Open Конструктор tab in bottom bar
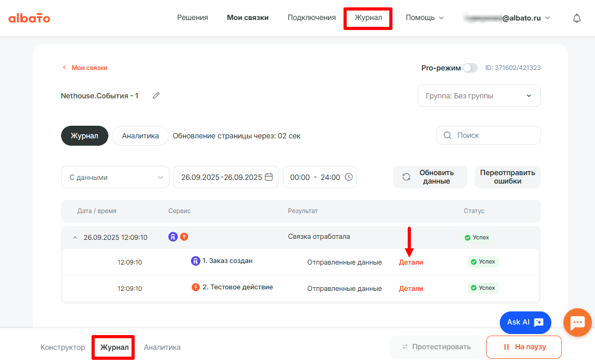 pos(63,347)
